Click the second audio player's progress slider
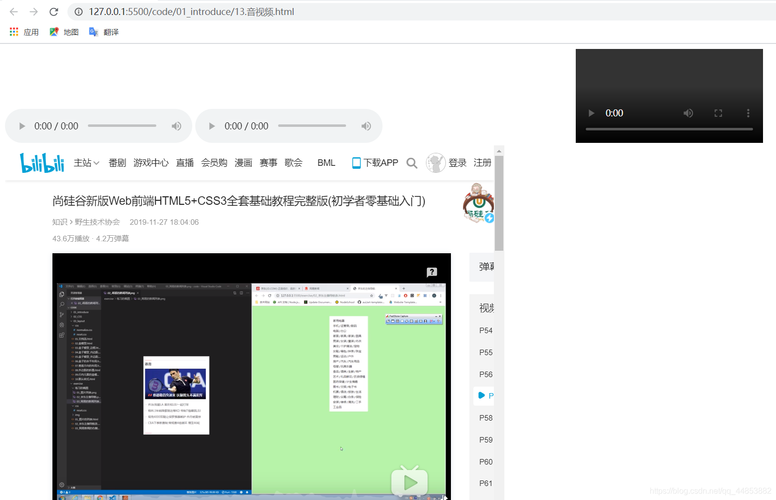The image size is (776, 500). click(x=312, y=126)
